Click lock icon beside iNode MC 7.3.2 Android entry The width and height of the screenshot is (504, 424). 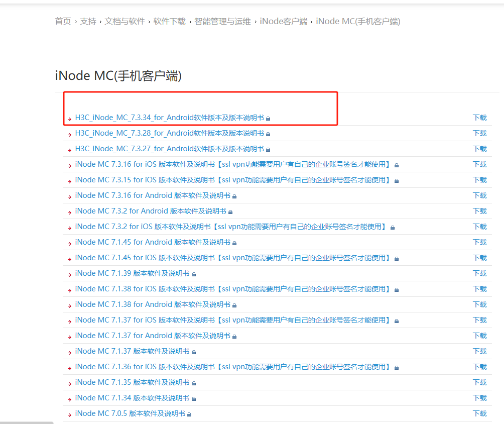coord(230,212)
